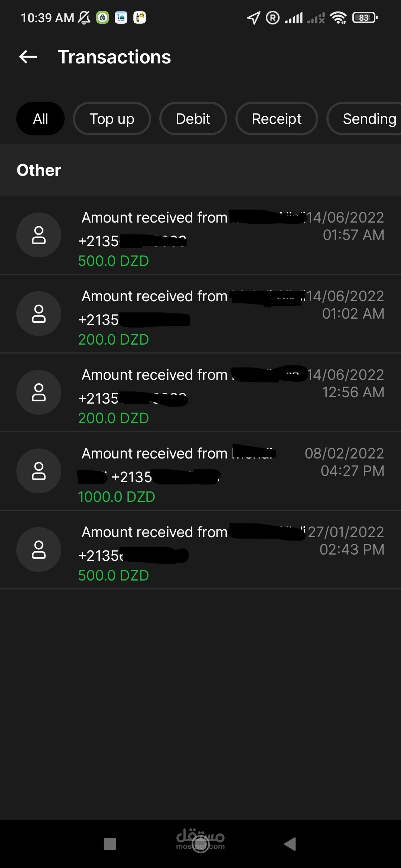The width and height of the screenshot is (401, 868).
Task: Tap contact avatar for 12:56 AM transaction
Action: (x=39, y=392)
